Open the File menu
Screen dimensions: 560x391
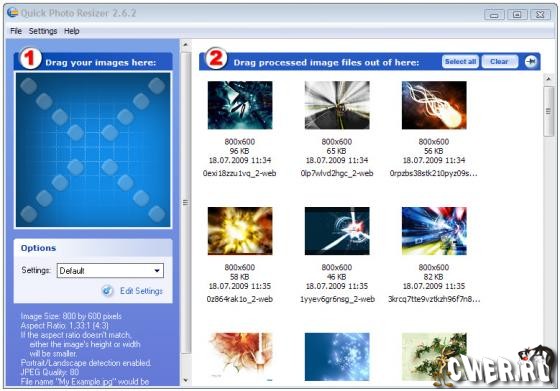point(16,31)
